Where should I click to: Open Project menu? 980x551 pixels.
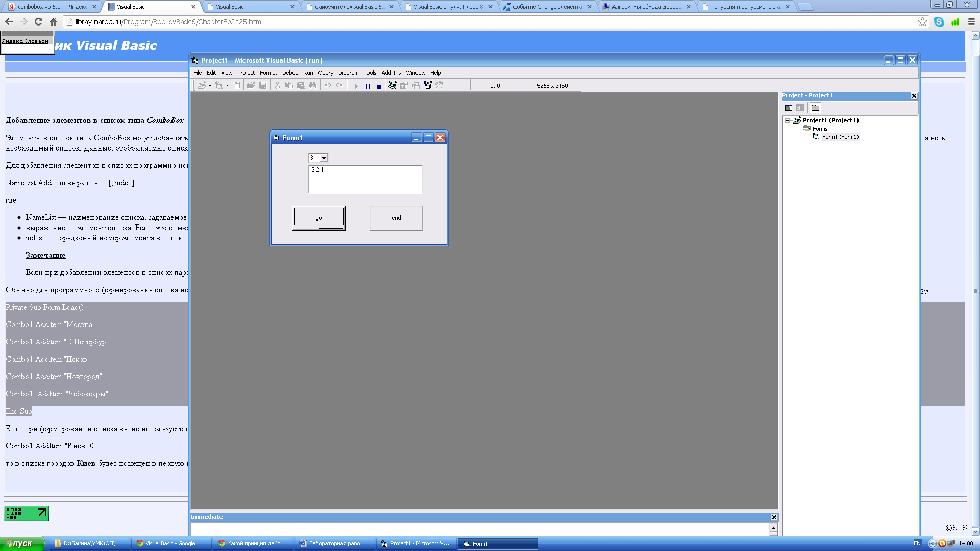pos(246,73)
